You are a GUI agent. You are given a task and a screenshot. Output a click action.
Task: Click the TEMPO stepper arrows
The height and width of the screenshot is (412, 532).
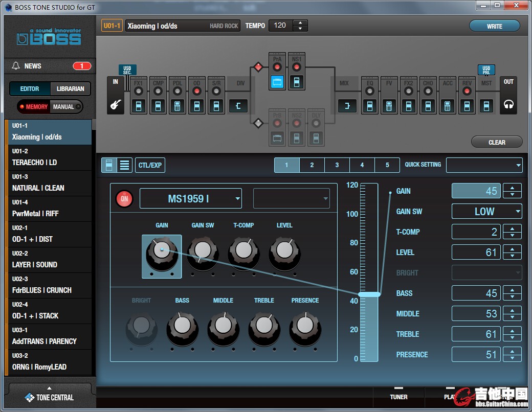tap(300, 26)
